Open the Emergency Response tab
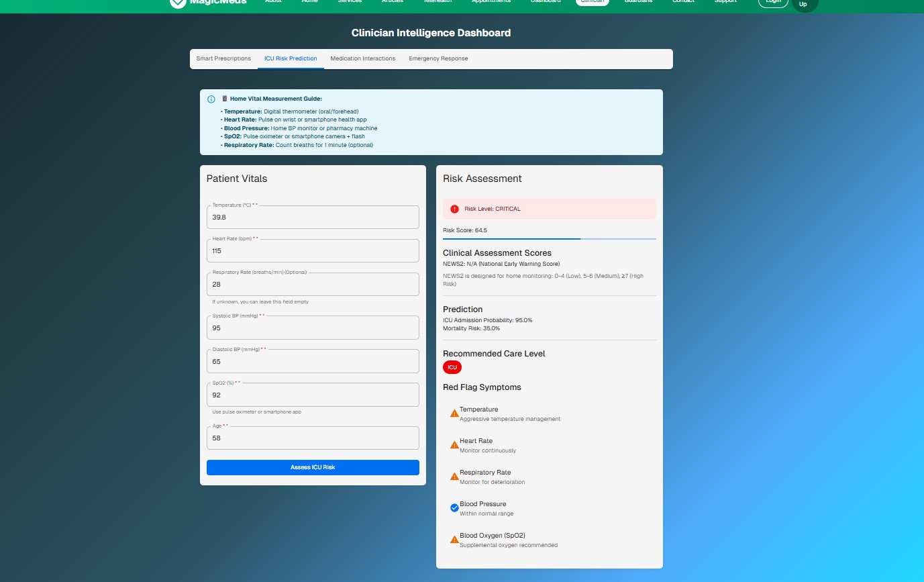 (438, 58)
